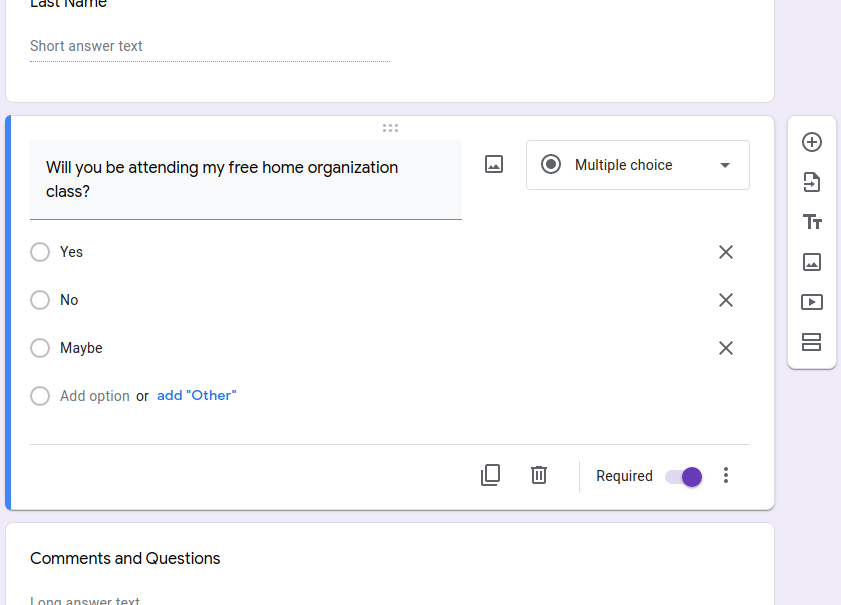Viewport: 841px width, 605px height.
Task: Edit the question title text field
Action: click(246, 179)
